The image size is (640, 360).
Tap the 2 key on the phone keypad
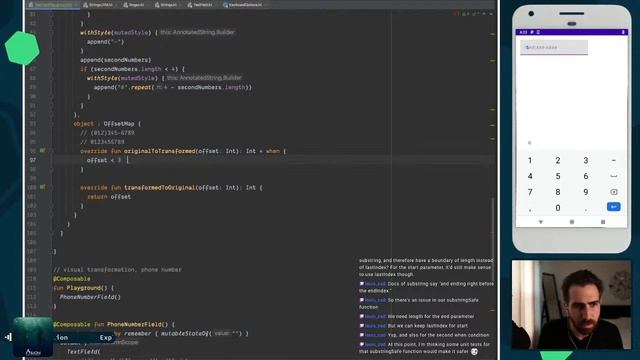click(x=558, y=160)
